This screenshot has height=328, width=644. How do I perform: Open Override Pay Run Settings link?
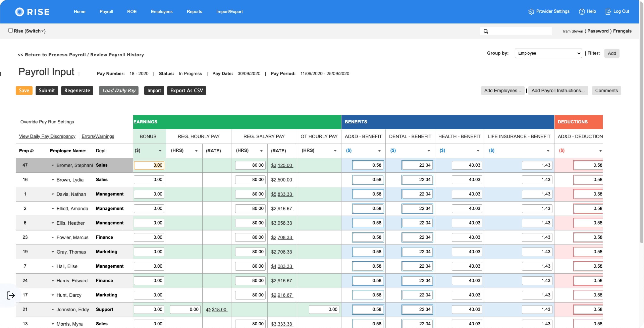click(x=47, y=122)
